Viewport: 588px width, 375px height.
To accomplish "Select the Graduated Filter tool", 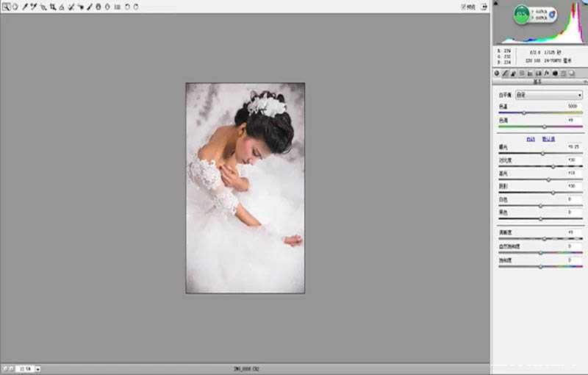I will click(98, 7).
